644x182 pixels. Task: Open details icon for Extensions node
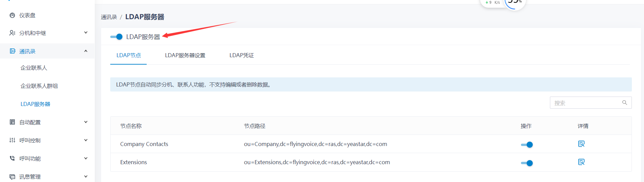pos(581,162)
